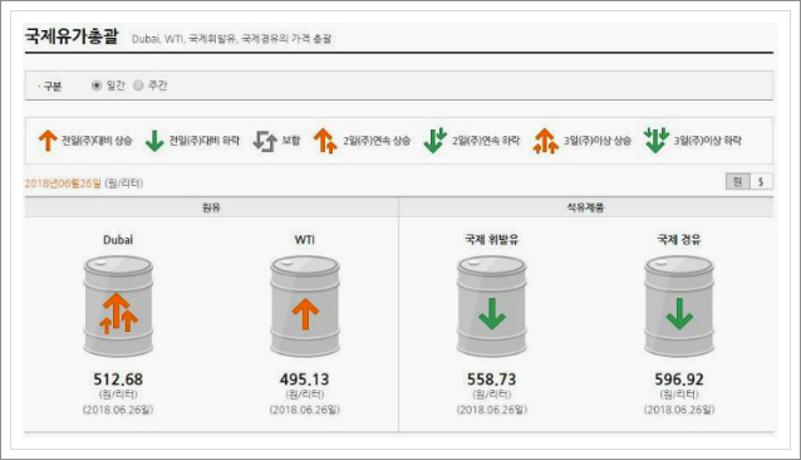Viewport: 801px width, 460px height.
Task: Click the WTI label above the barrel
Action: (305, 240)
